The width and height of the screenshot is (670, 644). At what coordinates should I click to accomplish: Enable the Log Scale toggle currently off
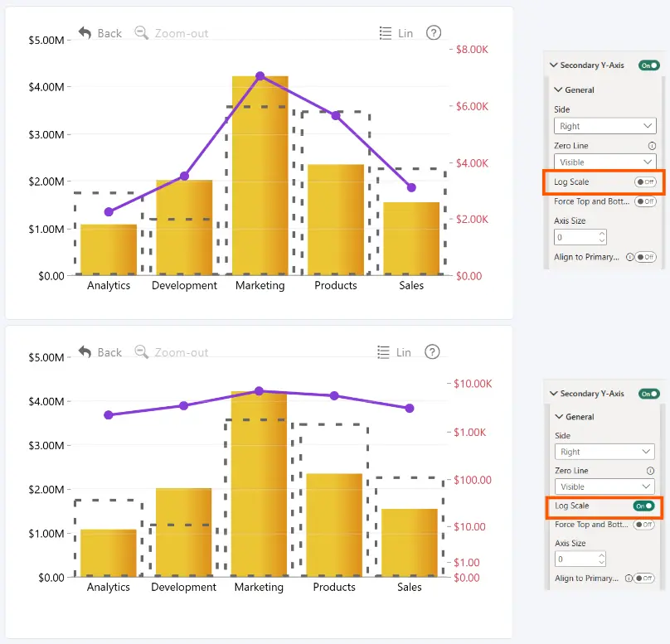(x=645, y=182)
